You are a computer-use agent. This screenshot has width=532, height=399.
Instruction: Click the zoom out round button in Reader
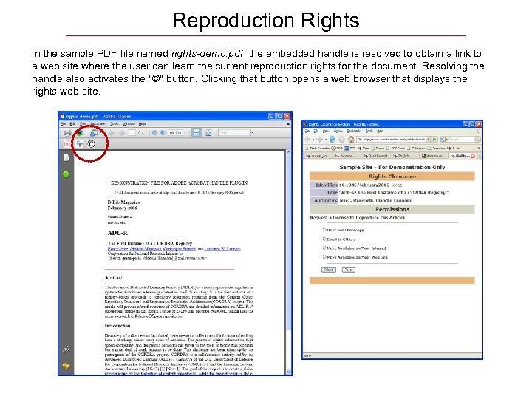[154, 133]
